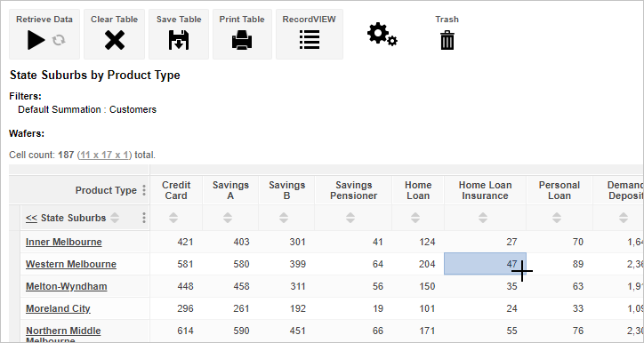Viewport: 644px width, 343px height.
Task: Click the State Suburbs by Product Type title
Action: pos(95,75)
